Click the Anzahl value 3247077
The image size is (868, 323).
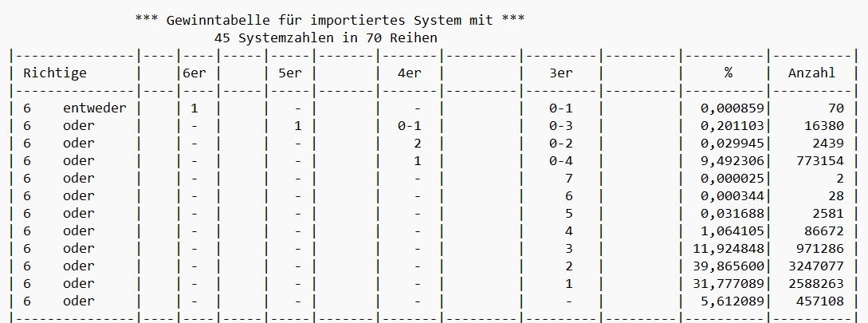pyautogui.click(x=816, y=266)
